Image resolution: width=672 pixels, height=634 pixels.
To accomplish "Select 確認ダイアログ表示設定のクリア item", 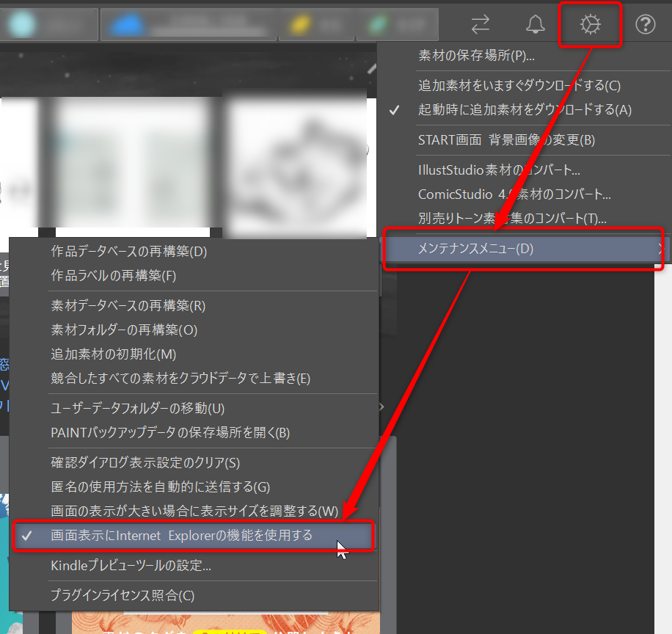I will (x=145, y=462).
